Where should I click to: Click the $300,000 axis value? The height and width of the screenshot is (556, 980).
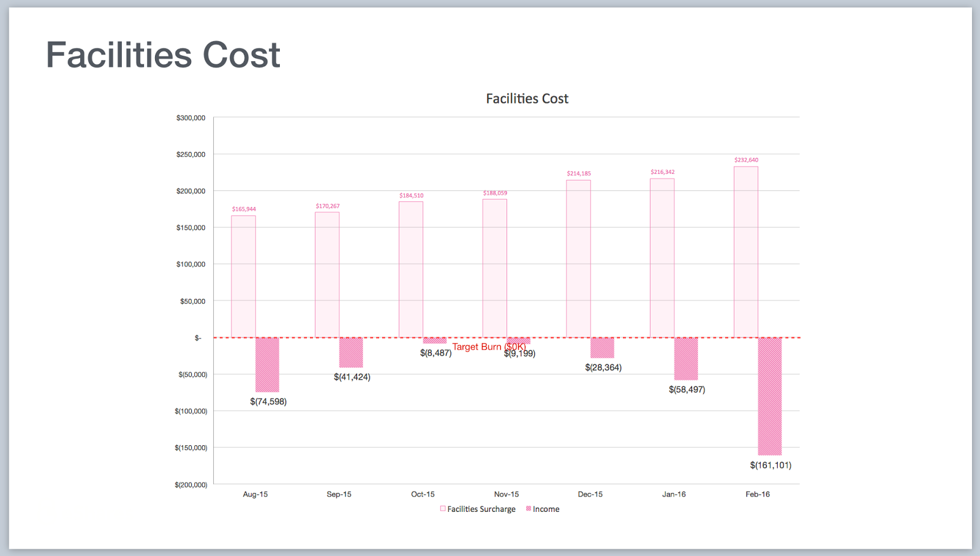(190, 118)
